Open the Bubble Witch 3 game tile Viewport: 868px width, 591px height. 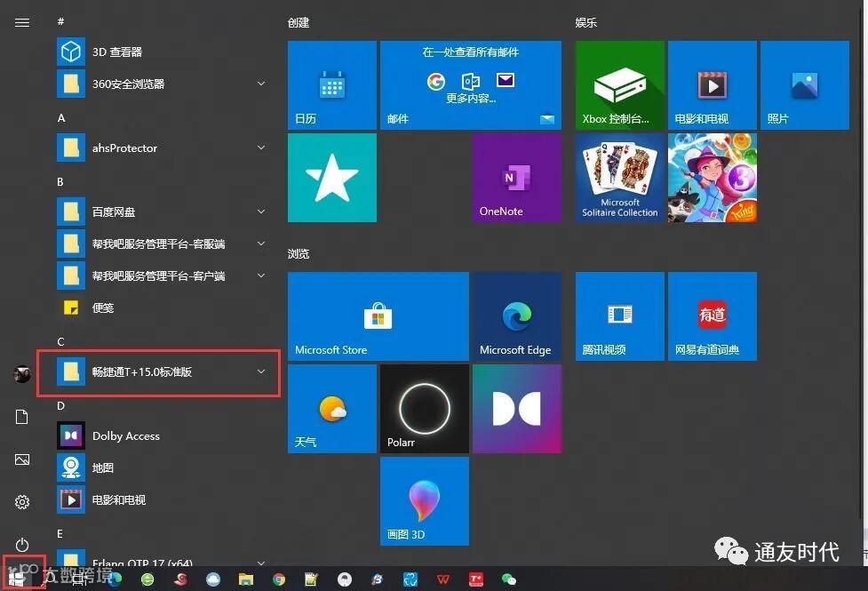pos(713,178)
